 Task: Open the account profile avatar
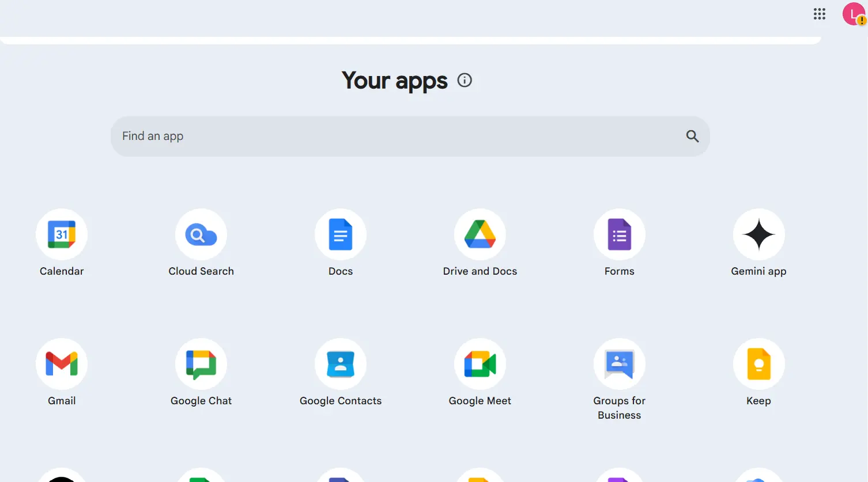point(854,14)
